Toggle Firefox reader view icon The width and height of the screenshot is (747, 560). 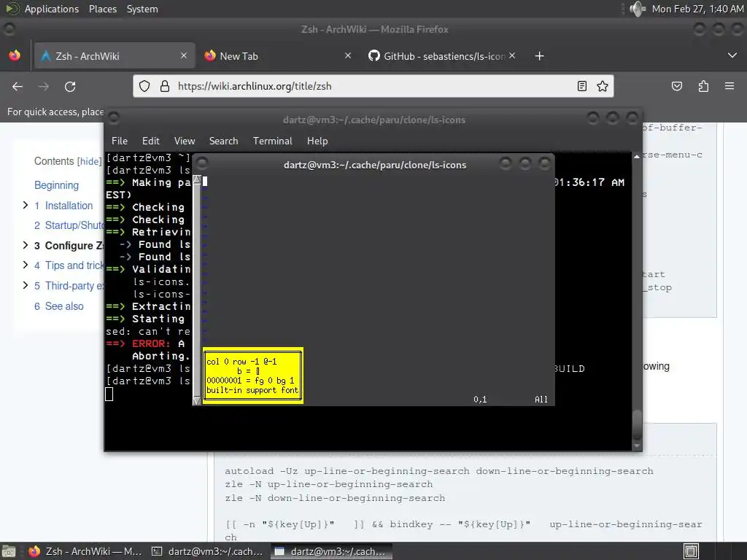click(581, 86)
